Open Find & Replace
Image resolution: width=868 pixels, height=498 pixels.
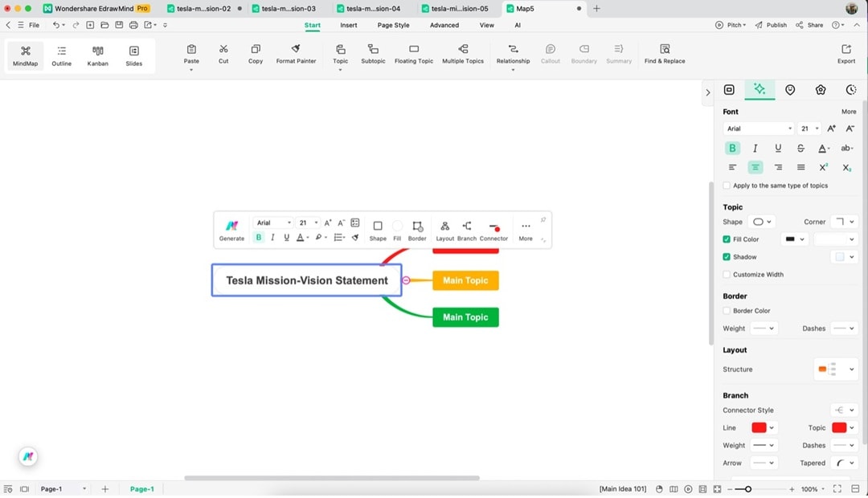[665, 55]
